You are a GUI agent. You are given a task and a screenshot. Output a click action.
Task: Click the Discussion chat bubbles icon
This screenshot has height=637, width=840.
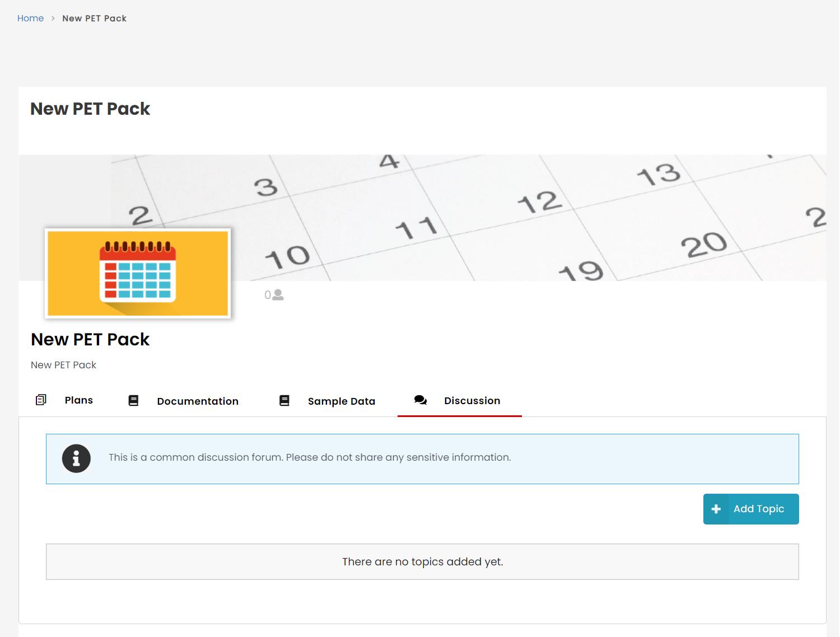[x=421, y=400]
